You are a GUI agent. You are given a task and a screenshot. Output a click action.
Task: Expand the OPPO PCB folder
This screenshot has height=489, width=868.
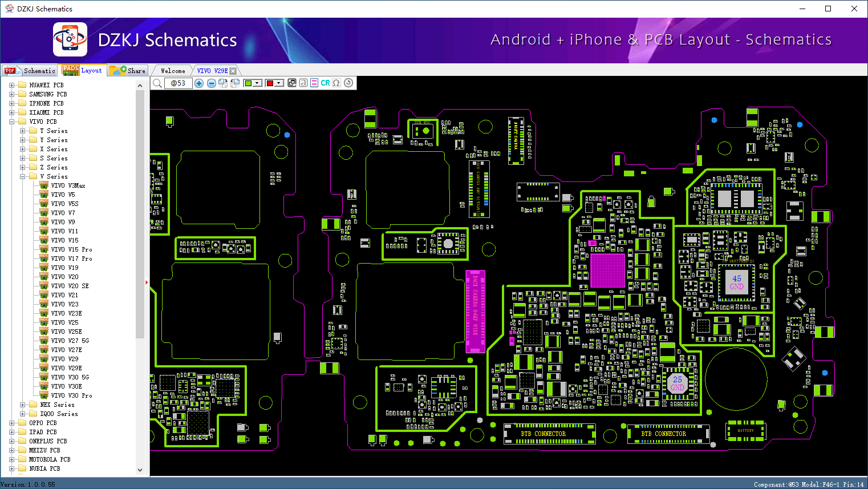click(11, 423)
